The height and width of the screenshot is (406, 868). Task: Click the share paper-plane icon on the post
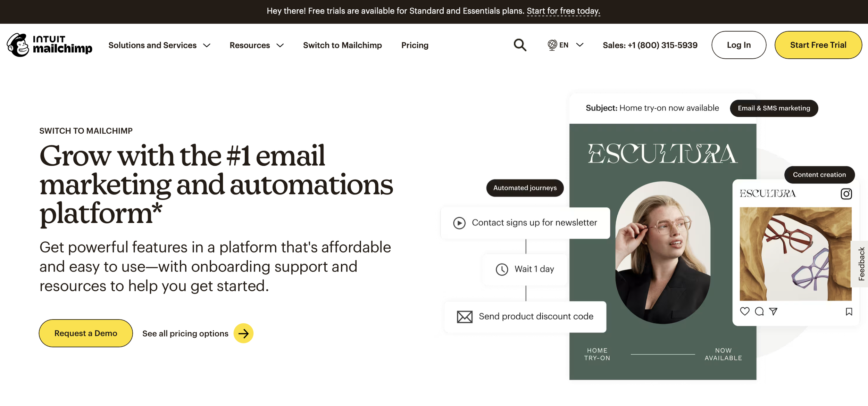[x=773, y=312]
